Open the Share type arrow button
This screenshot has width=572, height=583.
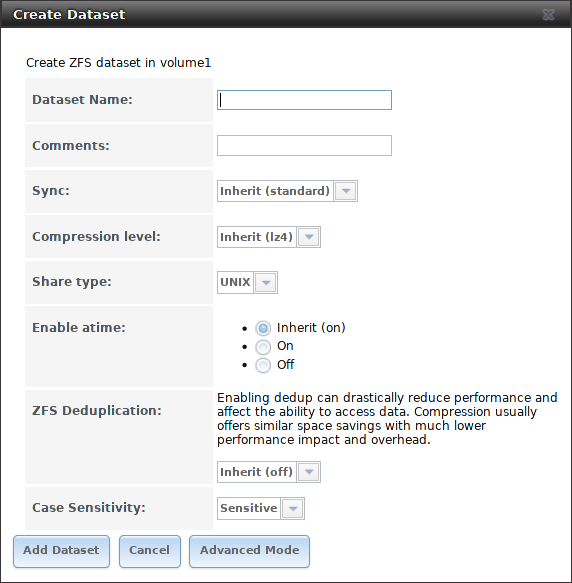pyautogui.click(x=266, y=283)
